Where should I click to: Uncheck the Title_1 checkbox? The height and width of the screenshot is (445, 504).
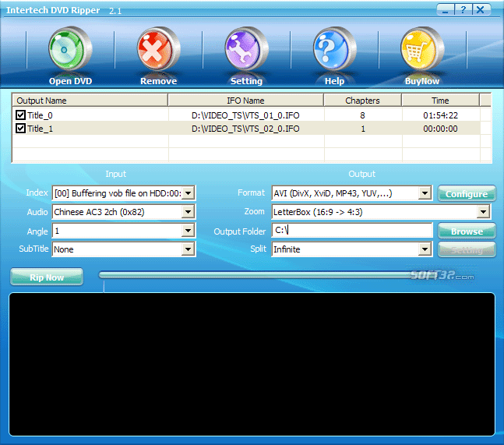click(x=20, y=129)
